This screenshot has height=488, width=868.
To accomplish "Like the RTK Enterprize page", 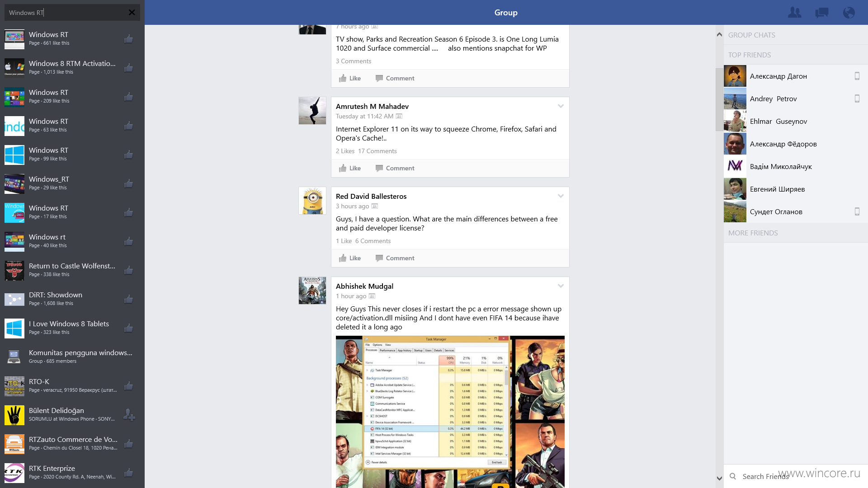I will 128,473.
